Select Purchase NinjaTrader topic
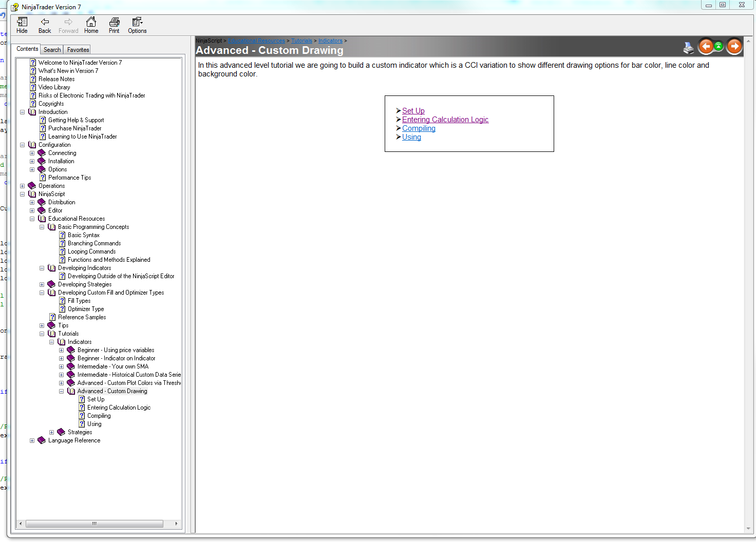Image resolution: width=756 pixels, height=543 pixels. pyautogui.click(x=75, y=128)
